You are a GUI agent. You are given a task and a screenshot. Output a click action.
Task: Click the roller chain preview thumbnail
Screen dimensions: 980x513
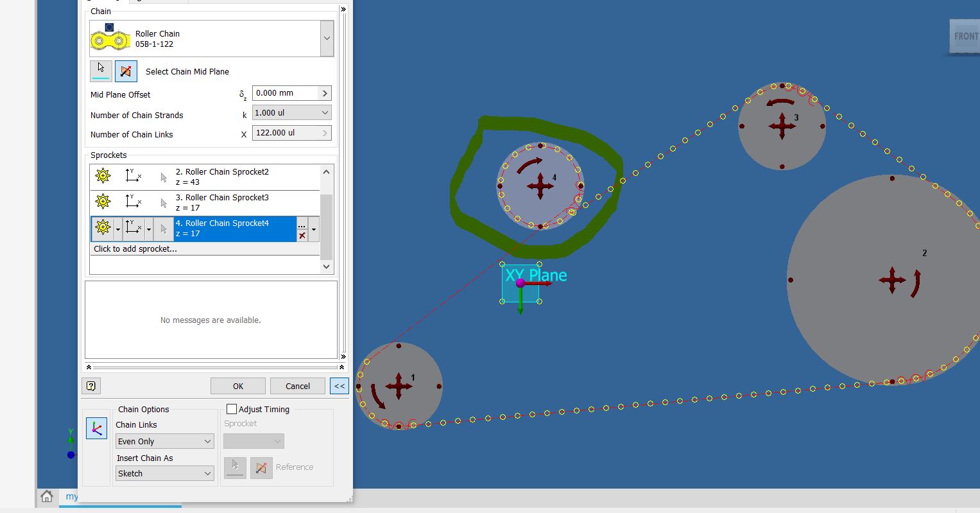[110, 38]
